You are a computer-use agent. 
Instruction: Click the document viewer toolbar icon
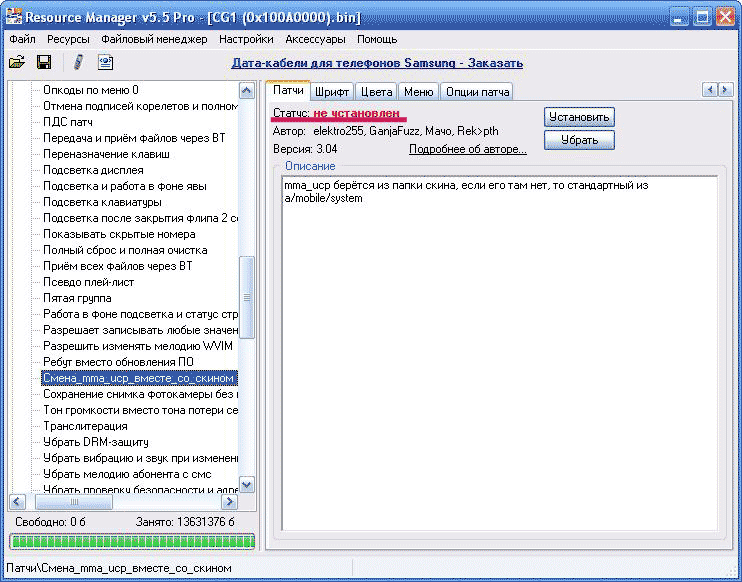point(105,62)
